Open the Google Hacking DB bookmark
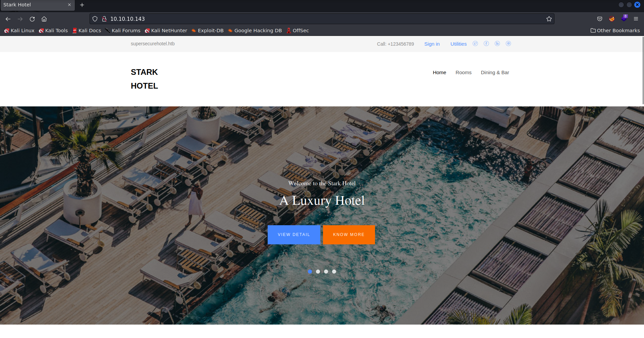 point(255,31)
